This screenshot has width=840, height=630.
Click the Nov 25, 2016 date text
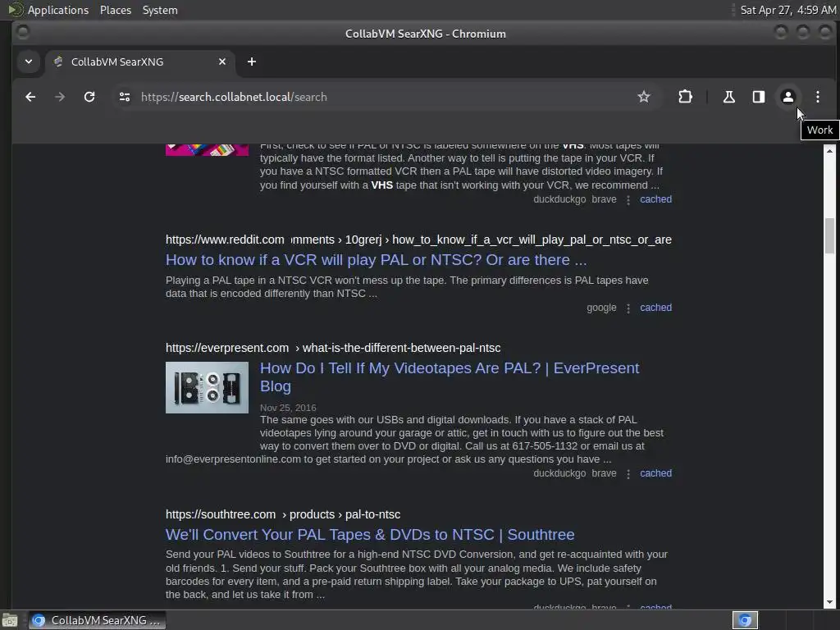288,408
